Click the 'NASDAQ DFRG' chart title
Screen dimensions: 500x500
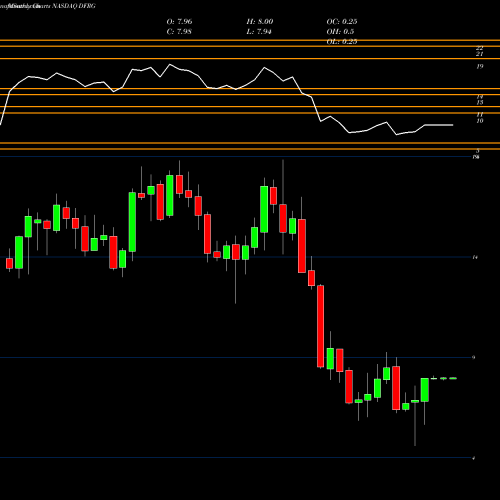74,6
